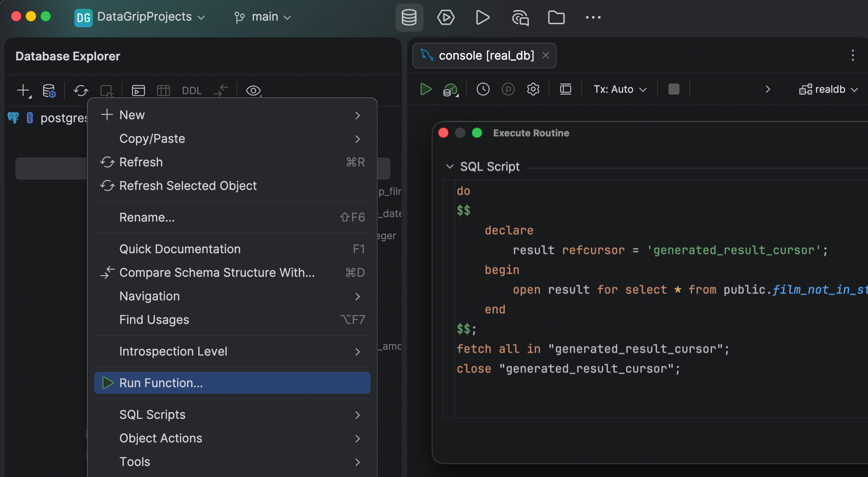Open the Copy/Paste submenu
The height and width of the screenshot is (477, 868).
tap(232, 139)
